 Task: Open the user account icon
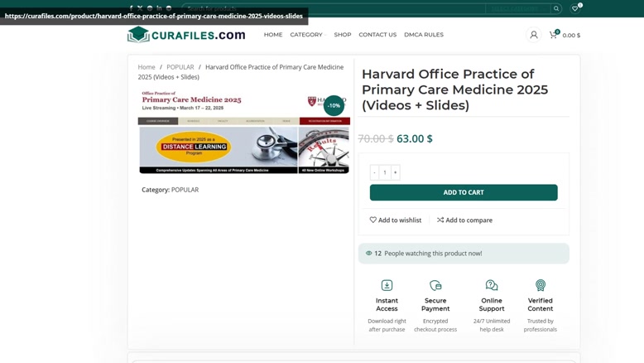click(x=534, y=35)
